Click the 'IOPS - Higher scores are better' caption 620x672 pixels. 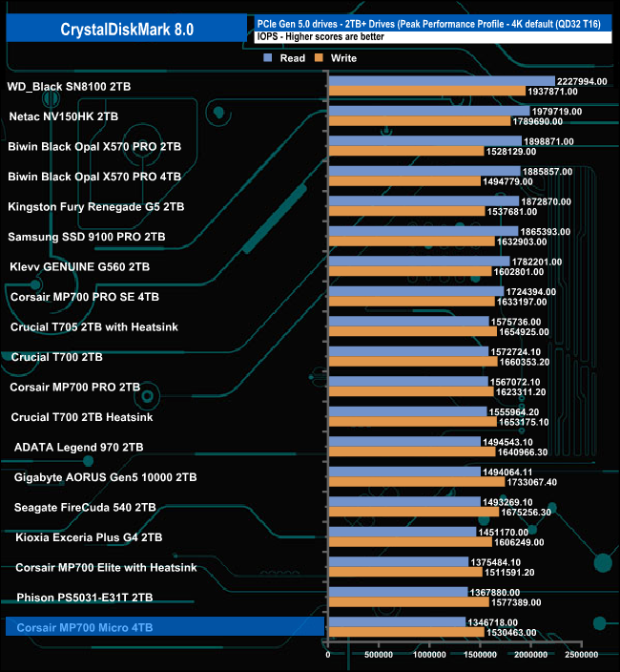(x=320, y=37)
